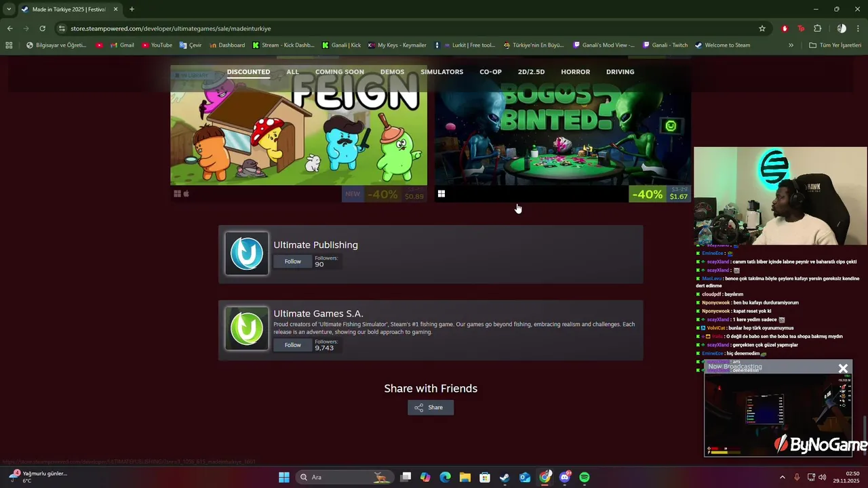Open the weather widget Yağmurlu günler
868x488 pixels.
click(x=37, y=477)
